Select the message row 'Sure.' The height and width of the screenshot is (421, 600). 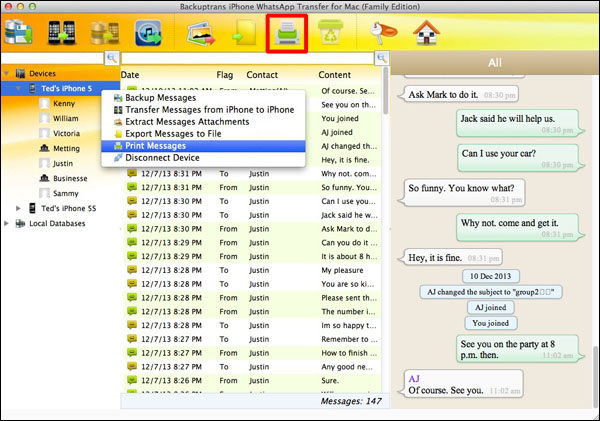click(252, 380)
